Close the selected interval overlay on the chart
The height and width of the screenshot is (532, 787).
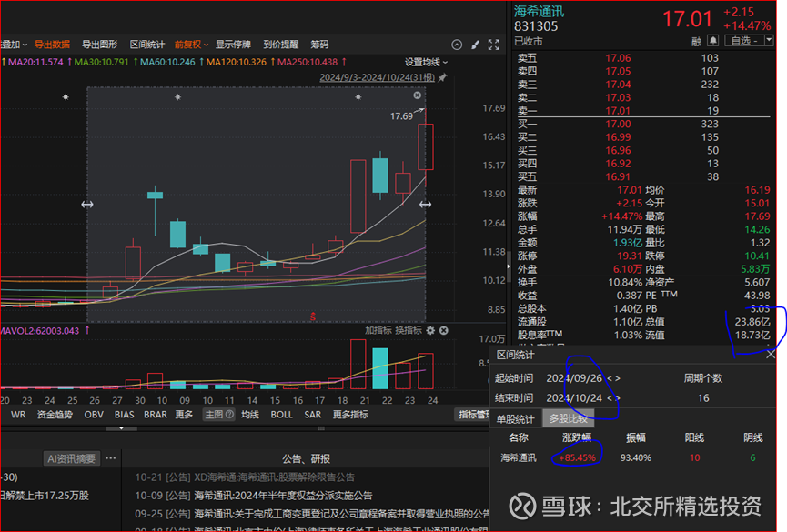(x=417, y=95)
